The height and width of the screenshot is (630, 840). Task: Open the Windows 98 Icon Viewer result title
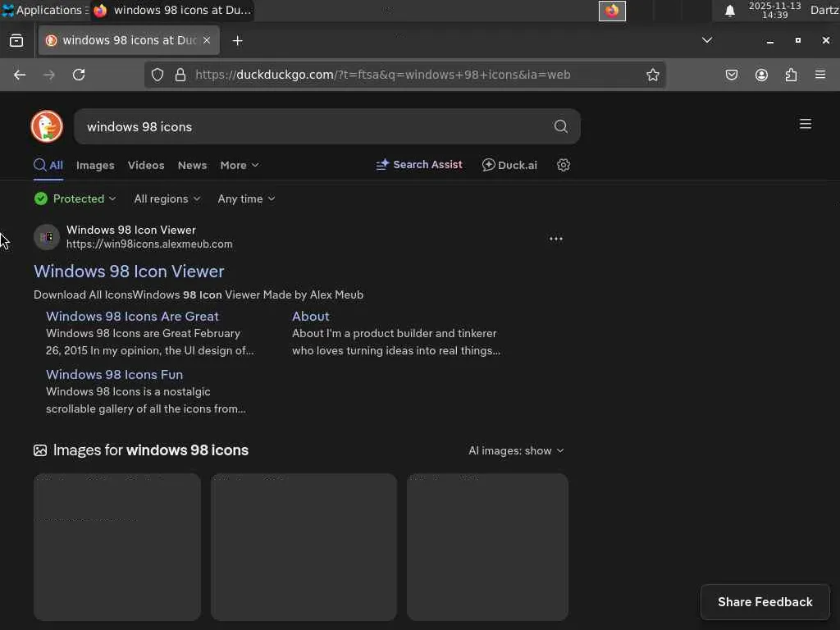click(x=129, y=271)
